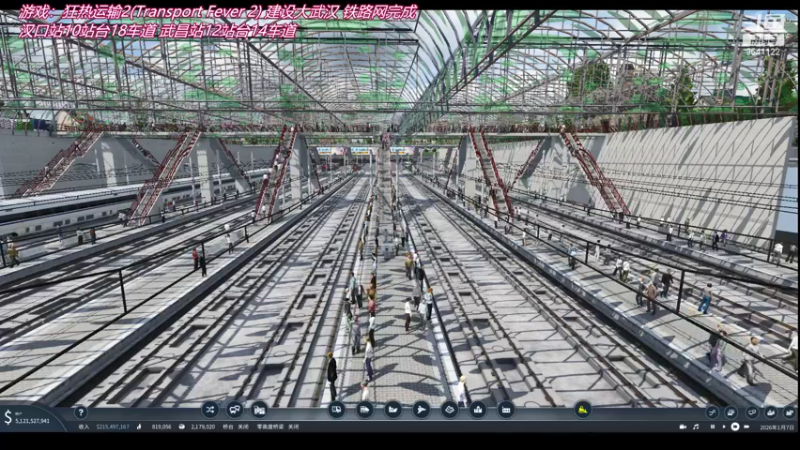Open the city statistics chart icon

(x=770, y=412)
